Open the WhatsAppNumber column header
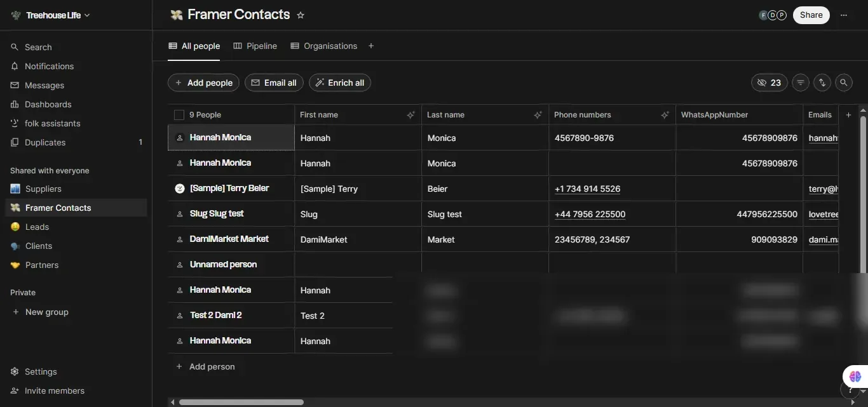868x407 pixels. coord(739,115)
